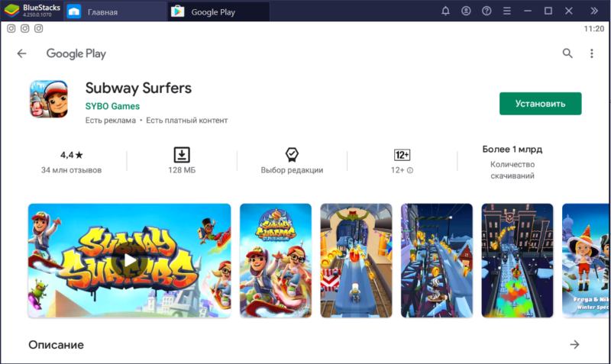Click the Установить install button
The image size is (611, 364).
540,104
